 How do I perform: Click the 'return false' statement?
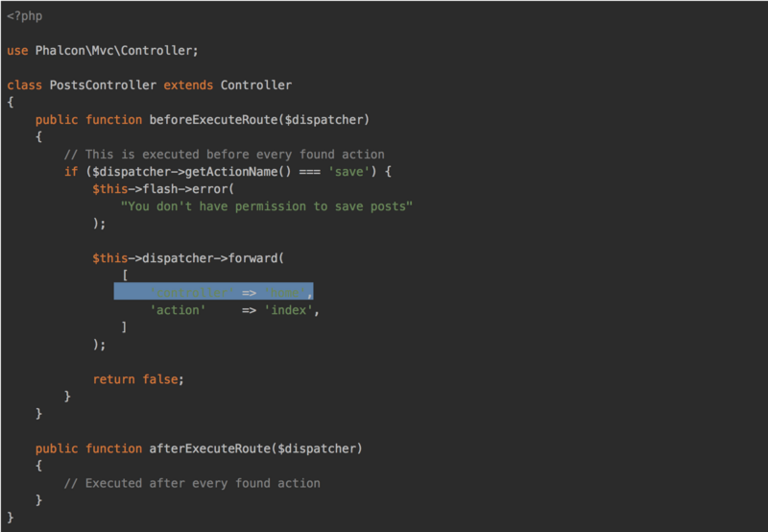coord(137,379)
